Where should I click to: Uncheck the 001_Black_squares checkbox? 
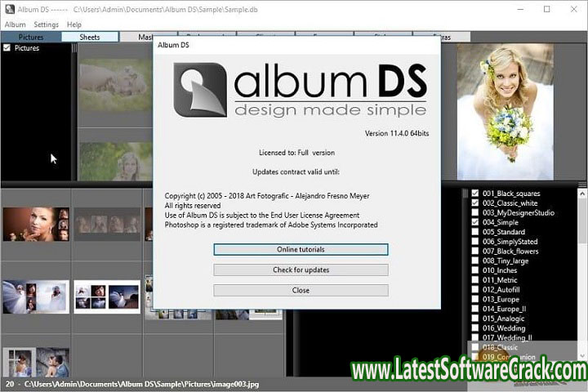[x=475, y=194]
